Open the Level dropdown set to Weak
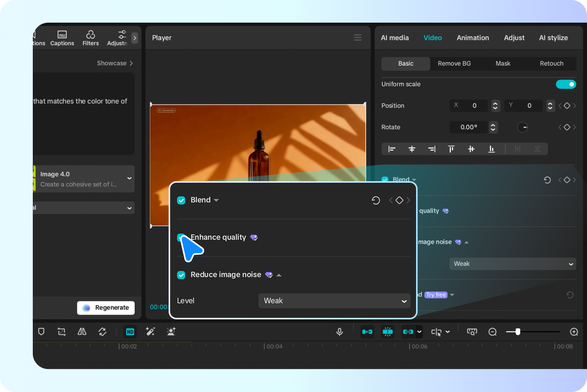Screen dimensions: 587x392 (334, 301)
